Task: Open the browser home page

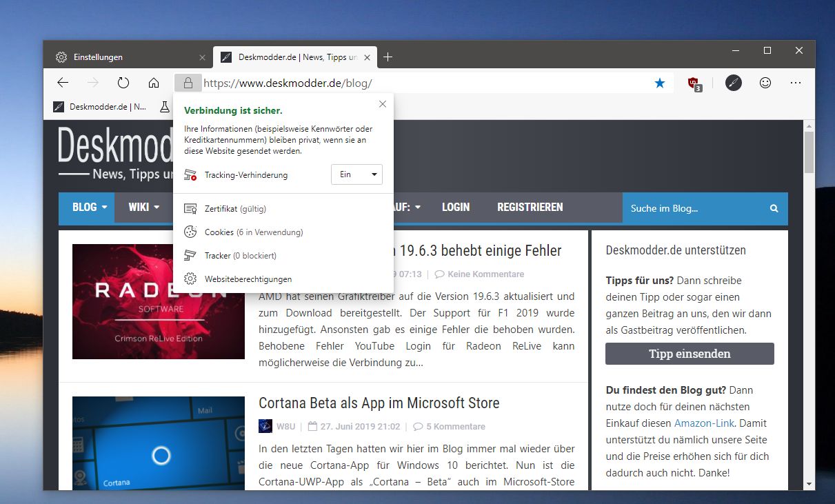Action: [x=154, y=83]
